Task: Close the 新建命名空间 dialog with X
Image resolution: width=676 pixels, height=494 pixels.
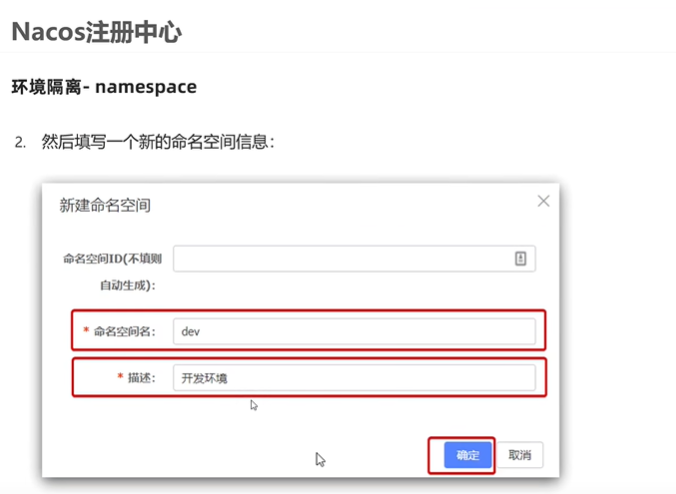Action: pos(543,201)
